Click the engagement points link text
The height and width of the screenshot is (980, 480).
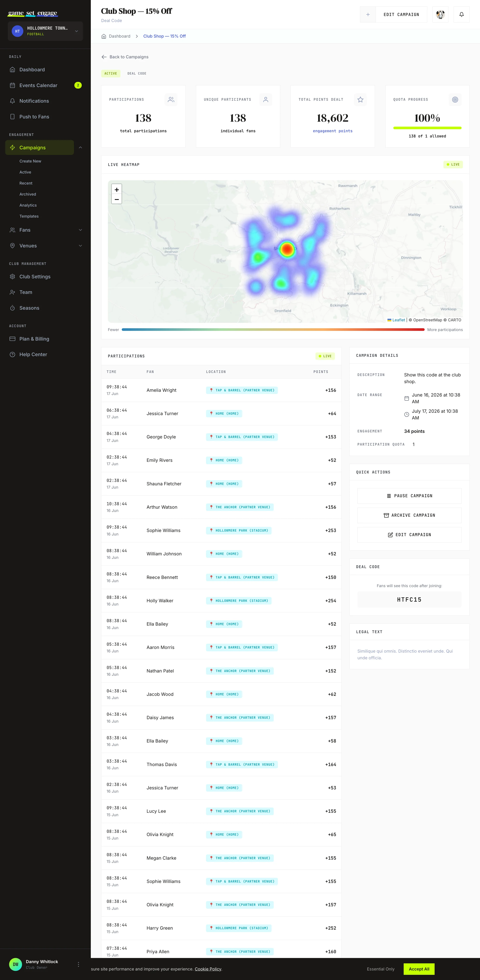tap(332, 131)
